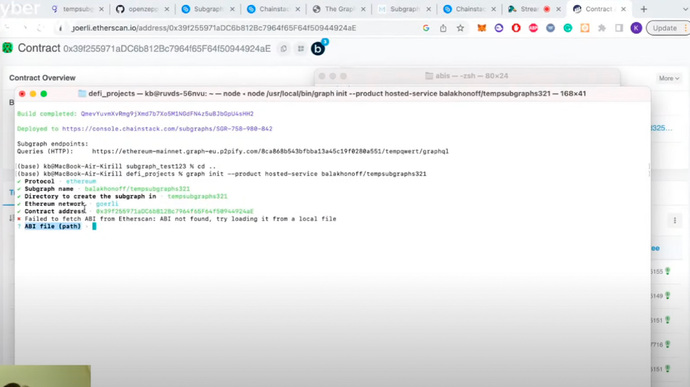Click the red Adblock extension icon

pyautogui.click(x=533, y=28)
